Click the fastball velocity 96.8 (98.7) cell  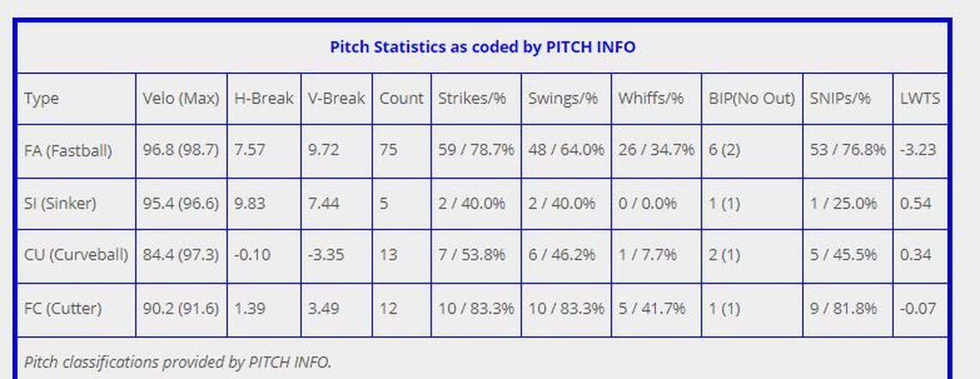[181, 150]
